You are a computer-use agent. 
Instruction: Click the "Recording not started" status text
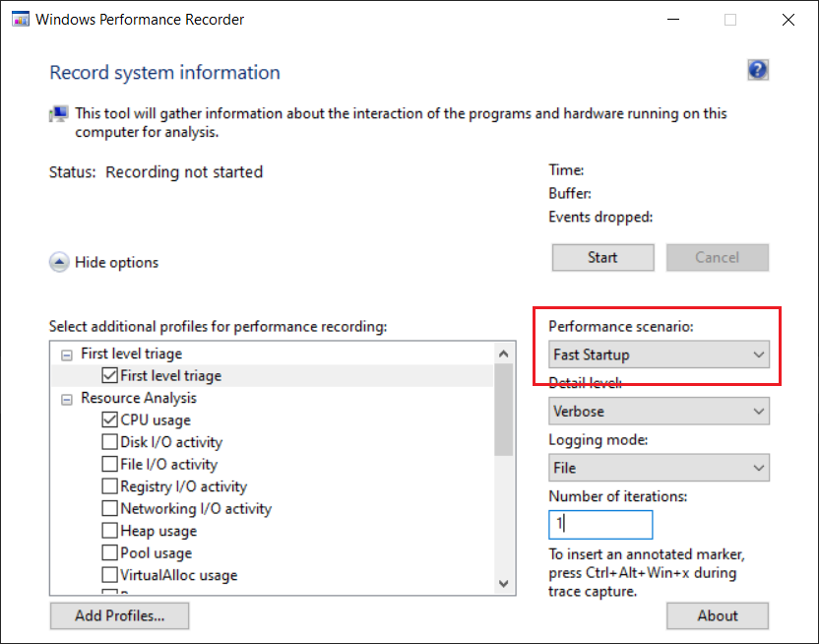coord(184,172)
